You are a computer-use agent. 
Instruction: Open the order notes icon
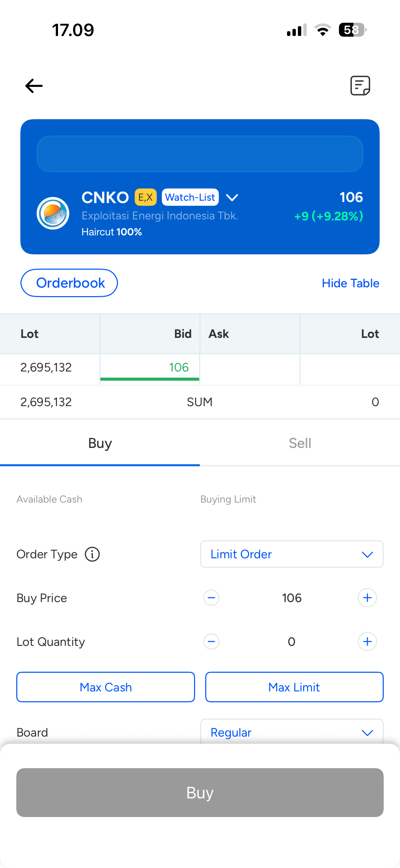point(360,86)
